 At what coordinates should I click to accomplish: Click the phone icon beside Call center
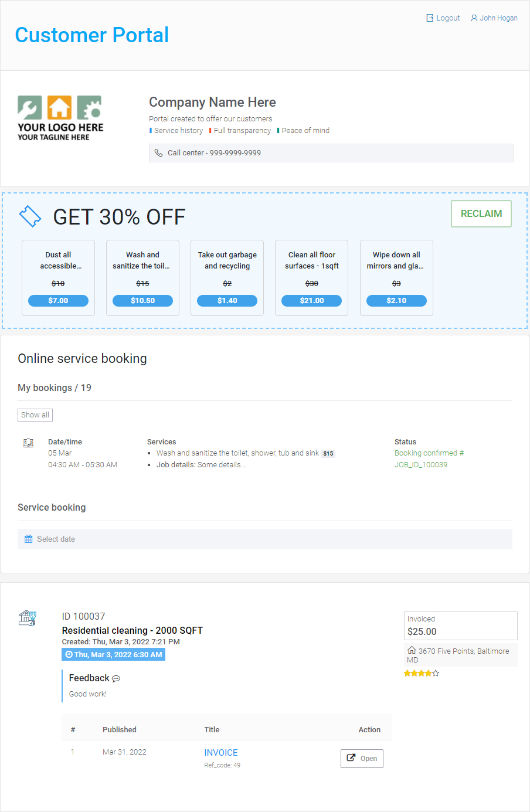coord(158,153)
